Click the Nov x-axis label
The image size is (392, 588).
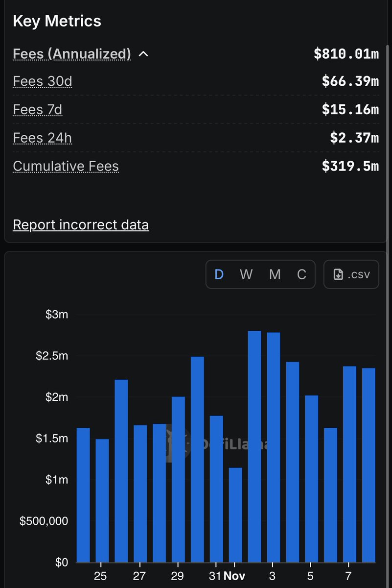[x=234, y=576]
